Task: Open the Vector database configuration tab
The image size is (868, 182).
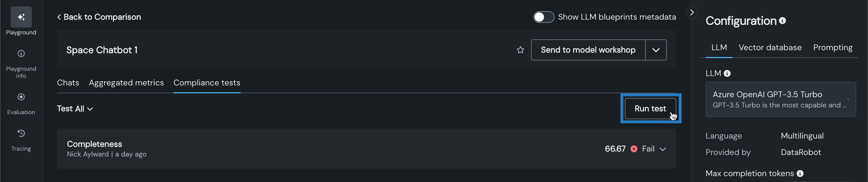Action: 770,48
